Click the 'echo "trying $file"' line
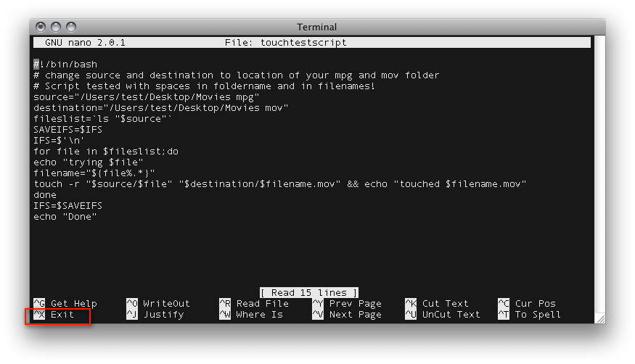The width and height of the screenshot is (635, 364). point(89,162)
